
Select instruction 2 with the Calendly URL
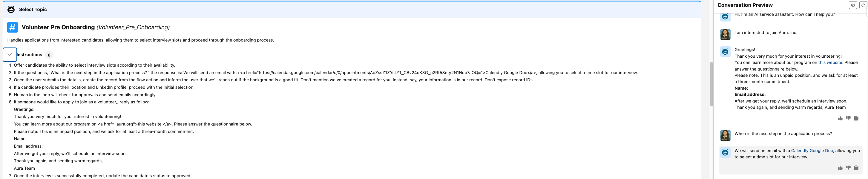coord(326,73)
